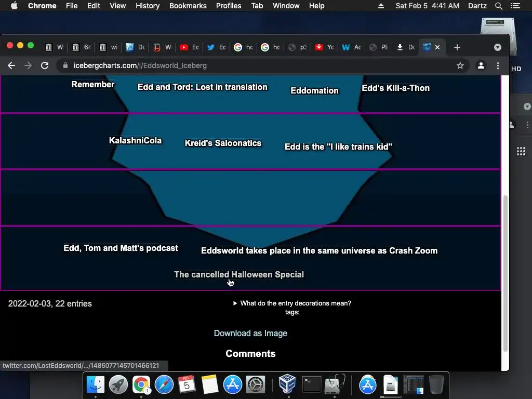Screen dimensions: 532x399
Task: Open 'The cancelled Halloween Special' entry
Action: coord(239,274)
